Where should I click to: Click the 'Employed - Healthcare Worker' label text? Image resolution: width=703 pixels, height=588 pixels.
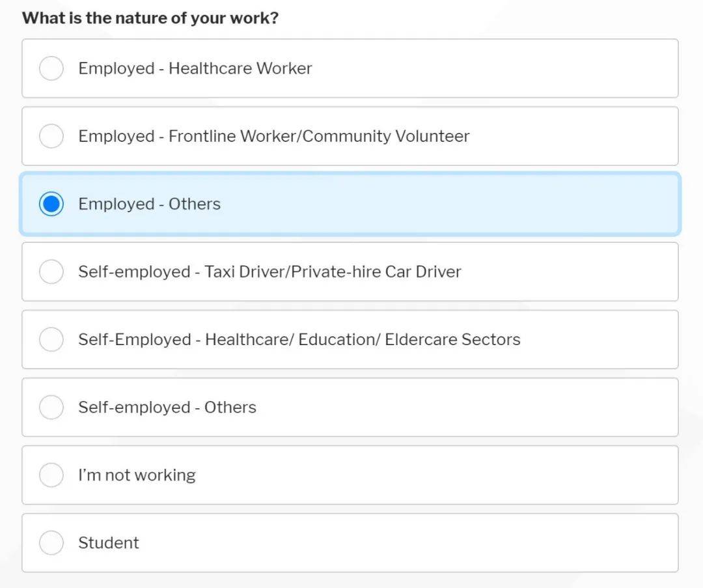[x=195, y=68]
